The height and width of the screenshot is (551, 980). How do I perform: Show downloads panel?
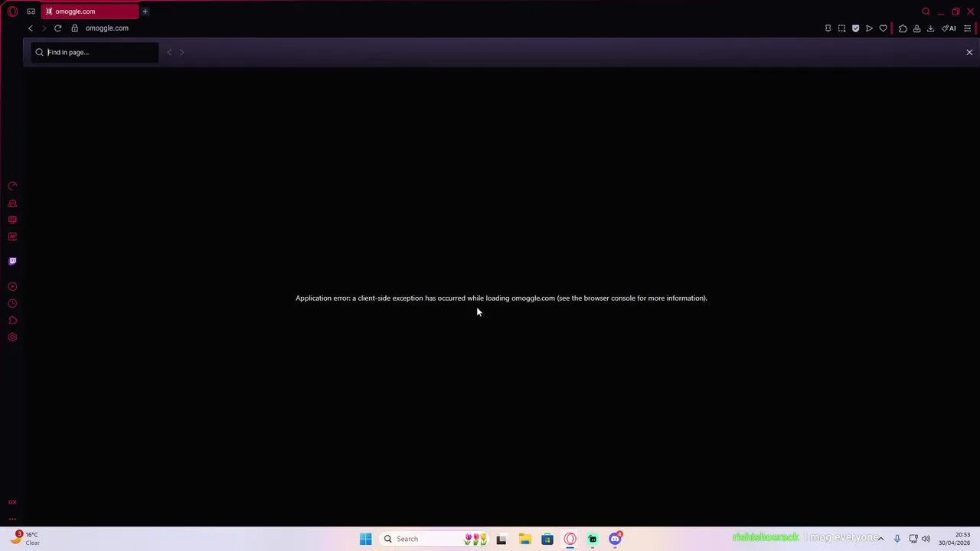[930, 28]
